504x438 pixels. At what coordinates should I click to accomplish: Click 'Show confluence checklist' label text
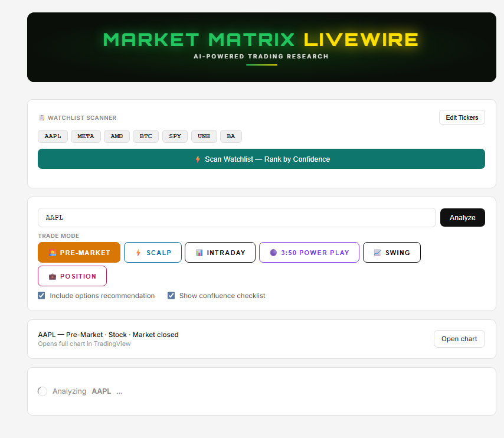point(222,296)
